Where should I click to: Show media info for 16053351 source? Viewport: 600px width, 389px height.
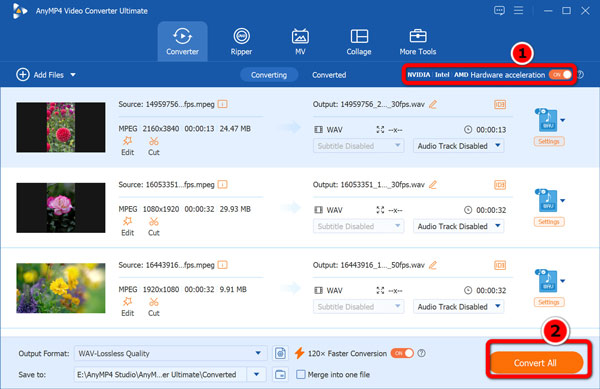223,184
